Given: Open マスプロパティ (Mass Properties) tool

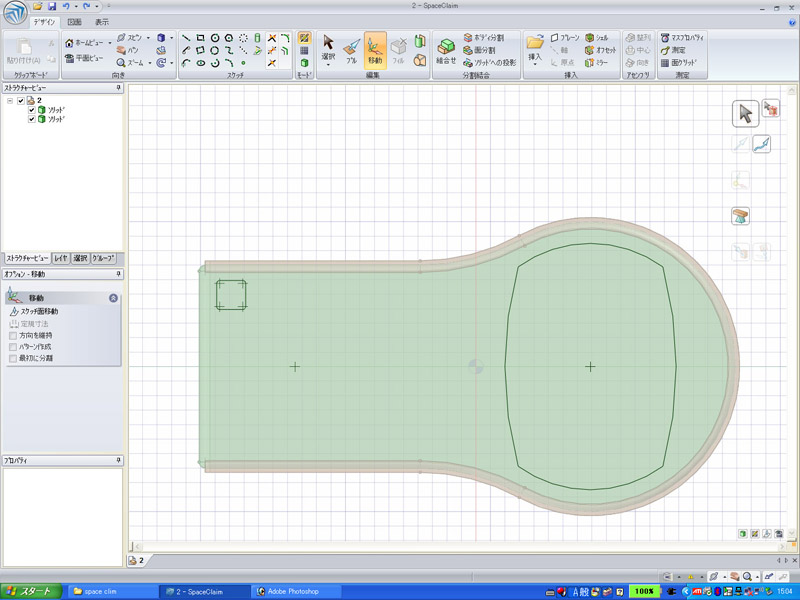Looking at the screenshot, I should pyautogui.click(x=683, y=36).
